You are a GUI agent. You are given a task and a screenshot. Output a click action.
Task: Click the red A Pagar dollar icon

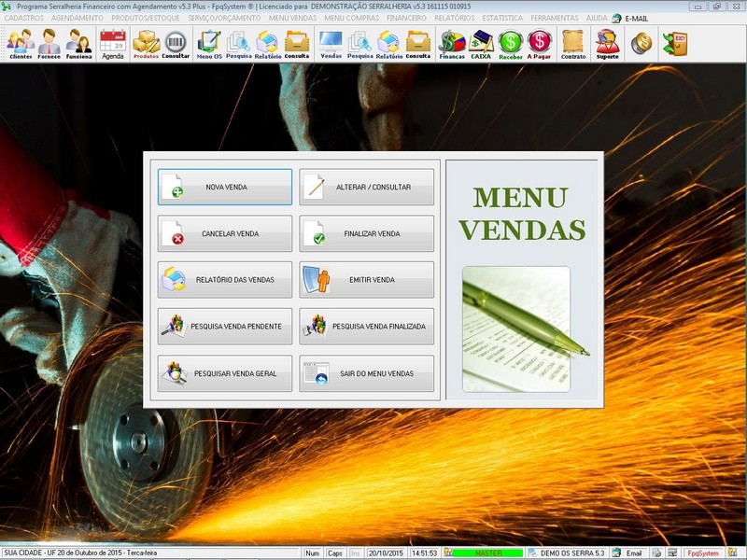(x=540, y=44)
